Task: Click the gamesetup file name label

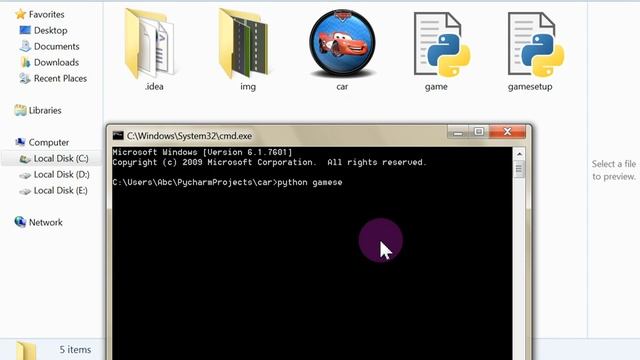Action: 530,87
